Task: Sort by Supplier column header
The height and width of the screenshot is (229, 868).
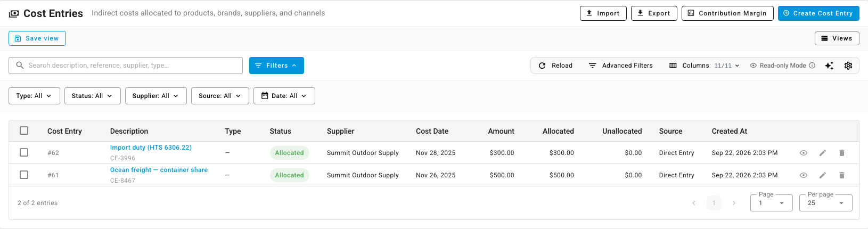Action: pos(341,131)
